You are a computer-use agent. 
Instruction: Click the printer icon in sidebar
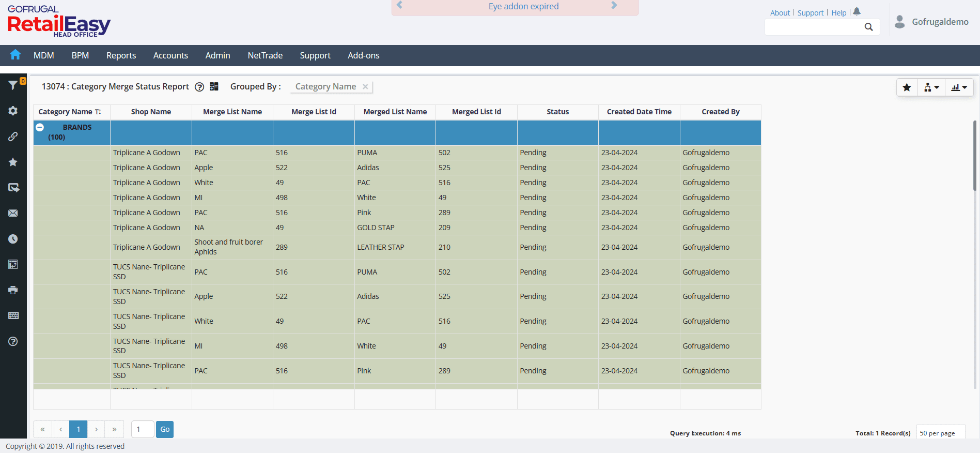coord(13,290)
